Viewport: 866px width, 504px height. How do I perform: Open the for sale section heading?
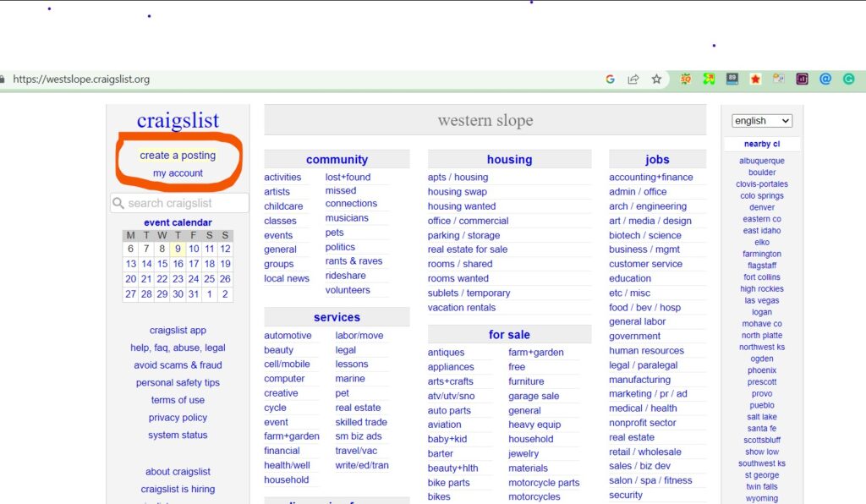point(509,335)
